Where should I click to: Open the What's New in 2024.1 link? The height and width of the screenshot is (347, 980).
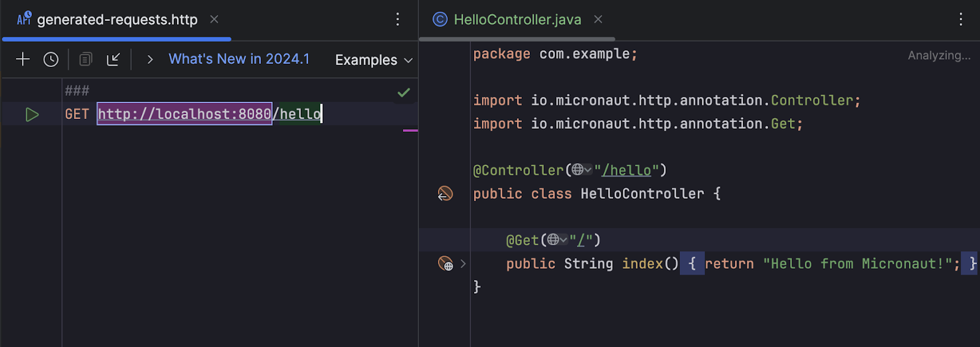[239, 59]
